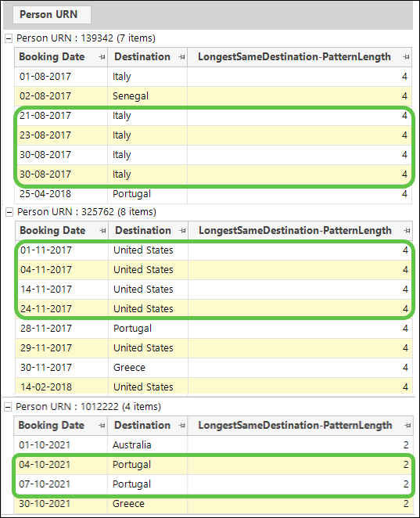Pin Booking Date column in 1012222 group
Screen dimensions: 420x518
[x=102, y=426]
